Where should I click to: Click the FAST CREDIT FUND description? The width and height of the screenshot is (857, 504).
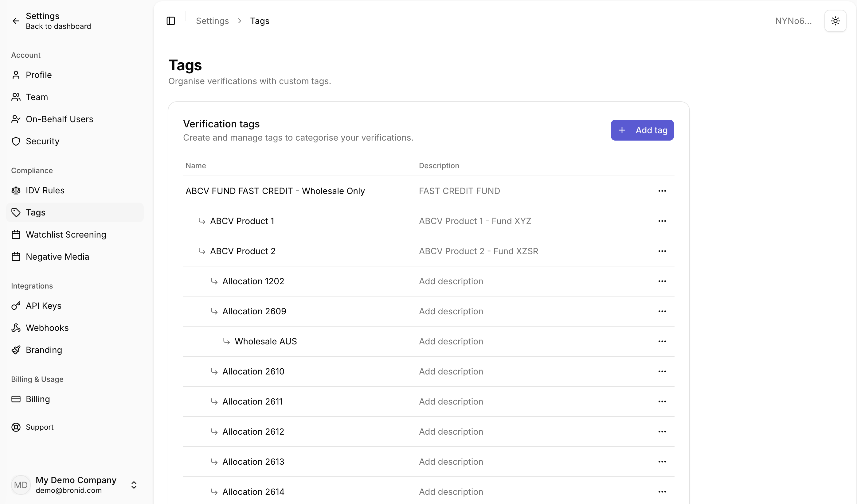pos(460,191)
